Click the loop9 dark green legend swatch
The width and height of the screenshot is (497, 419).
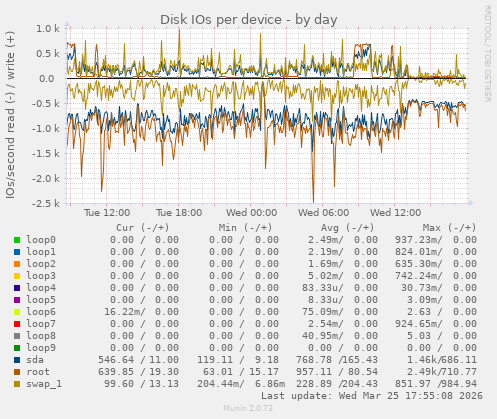(x=17, y=348)
